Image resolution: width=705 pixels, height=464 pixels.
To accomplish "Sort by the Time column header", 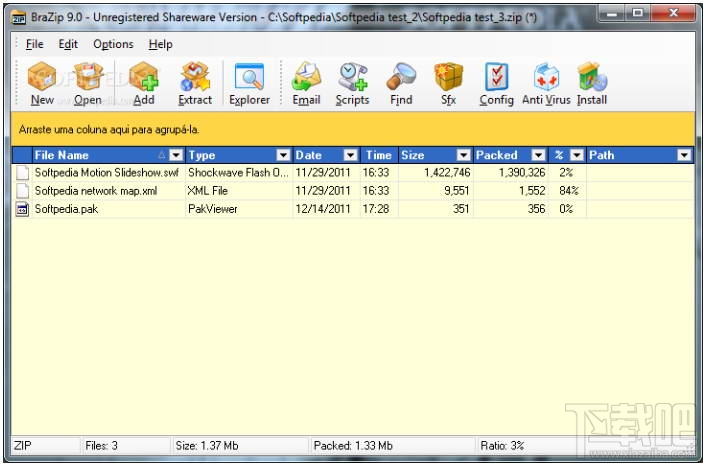I will [x=379, y=156].
